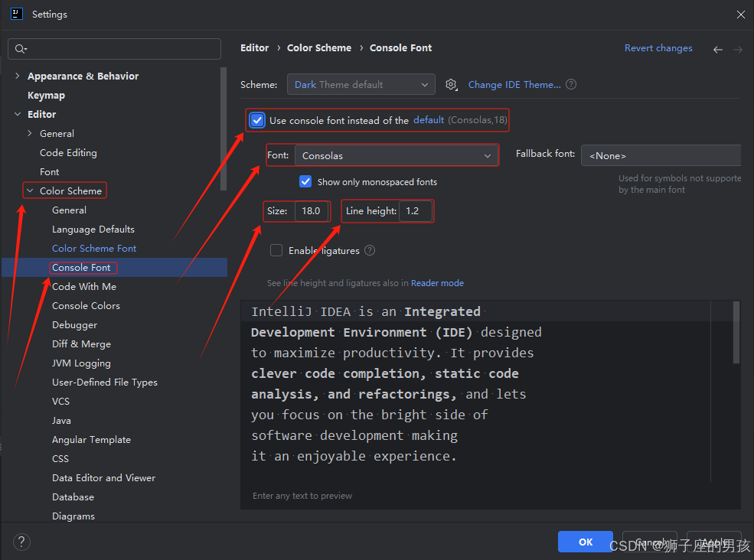Viewport: 754px width, 560px height.
Task: Click the Line height input field
Action: coord(416,211)
